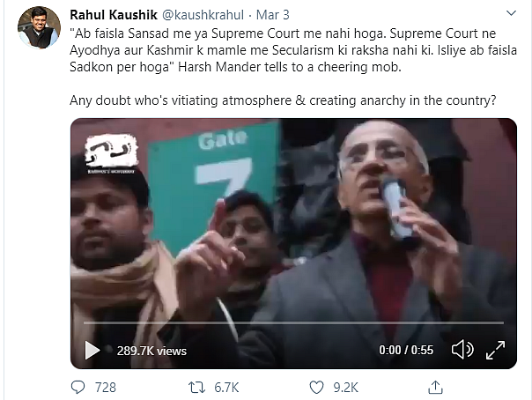Click the 289.7K views label

(151, 351)
